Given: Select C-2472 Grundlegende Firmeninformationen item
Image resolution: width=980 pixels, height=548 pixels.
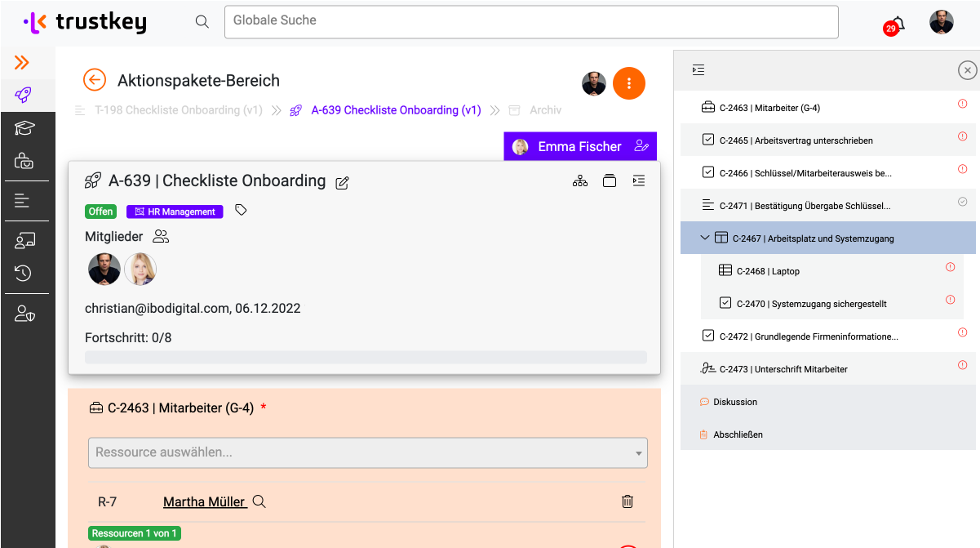Looking at the screenshot, I should coord(808,336).
